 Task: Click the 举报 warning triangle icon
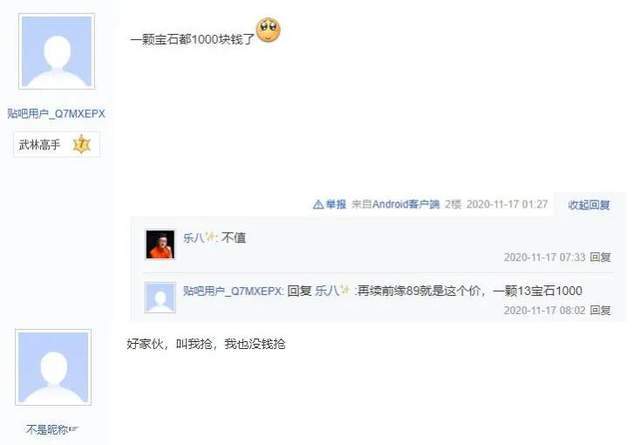point(318,205)
